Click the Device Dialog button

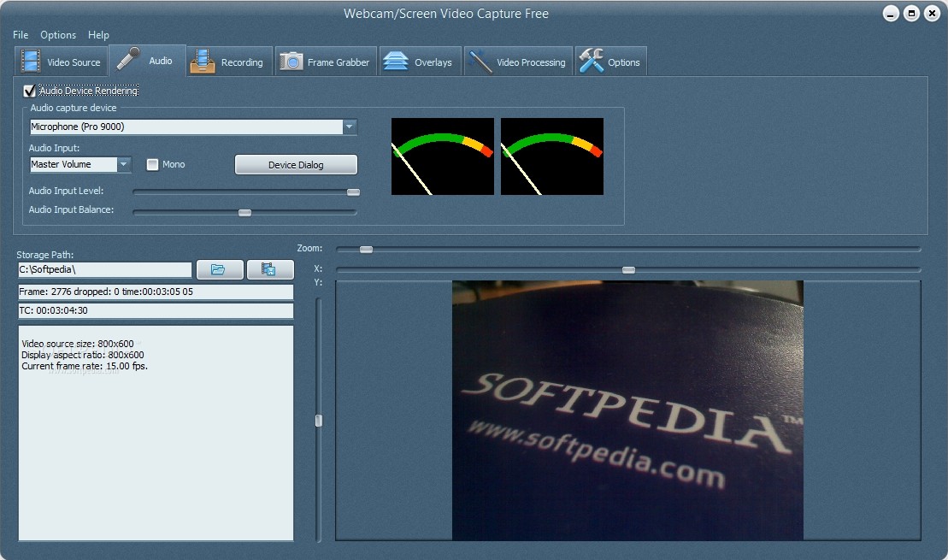pos(296,164)
